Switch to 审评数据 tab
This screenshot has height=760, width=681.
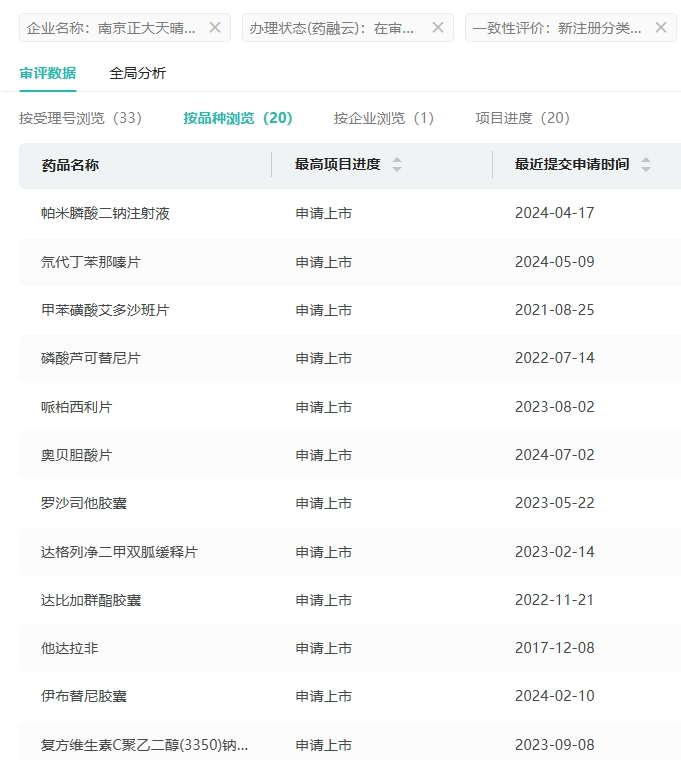(x=47, y=73)
